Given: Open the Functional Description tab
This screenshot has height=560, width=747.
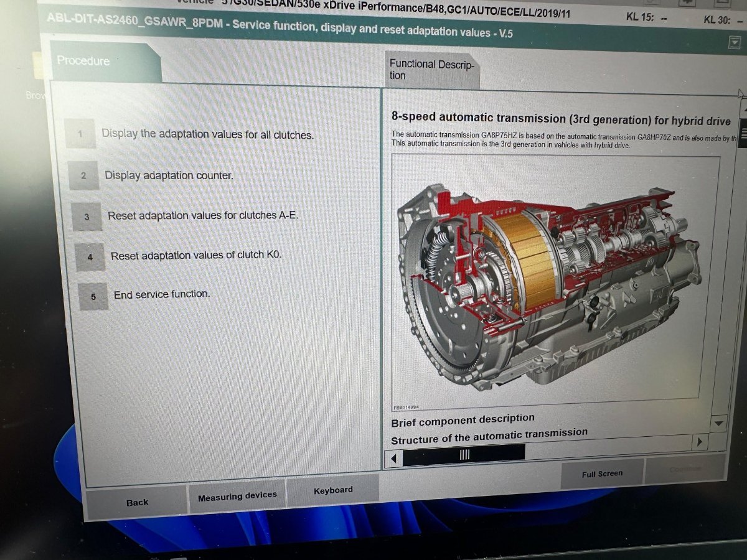Looking at the screenshot, I should point(431,69).
